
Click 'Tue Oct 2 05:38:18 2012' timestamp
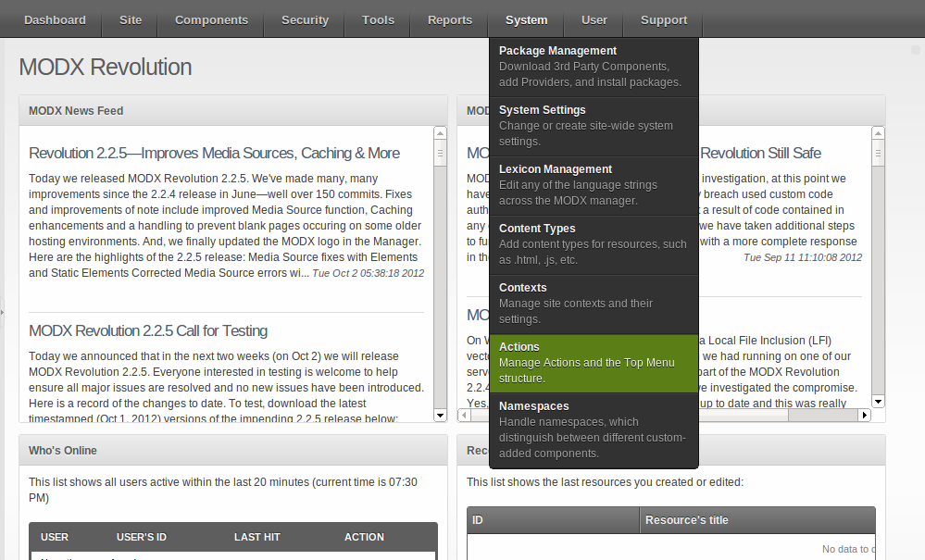[x=369, y=273]
